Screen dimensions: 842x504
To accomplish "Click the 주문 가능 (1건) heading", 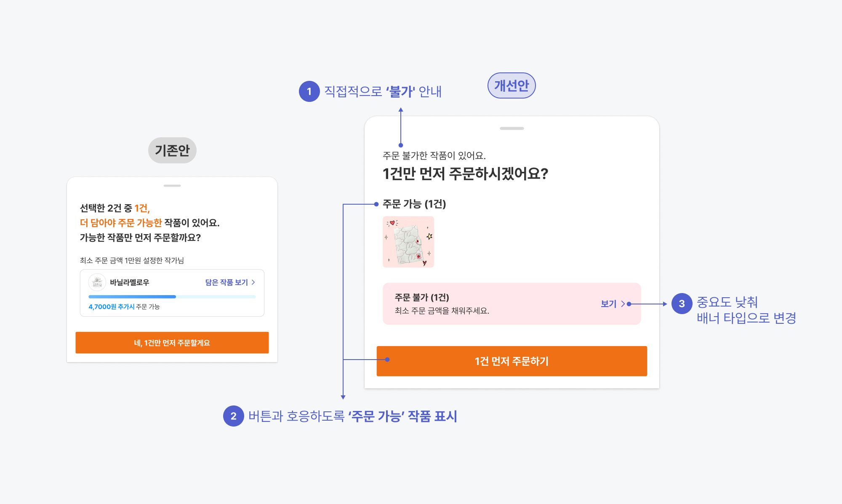I will pos(414,204).
